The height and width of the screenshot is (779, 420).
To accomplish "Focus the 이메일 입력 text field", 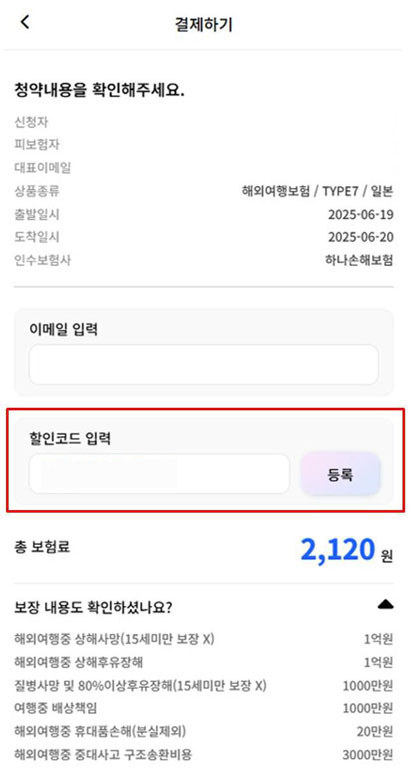I will coord(204,365).
